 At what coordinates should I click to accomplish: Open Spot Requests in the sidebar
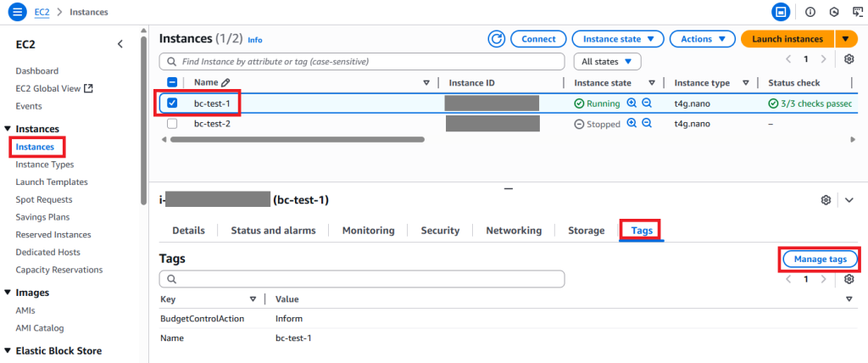pyautogui.click(x=44, y=199)
